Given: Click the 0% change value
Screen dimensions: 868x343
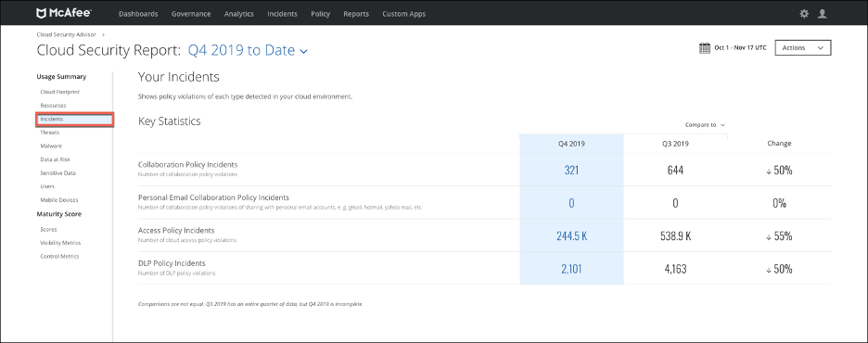Looking at the screenshot, I should 779,203.
